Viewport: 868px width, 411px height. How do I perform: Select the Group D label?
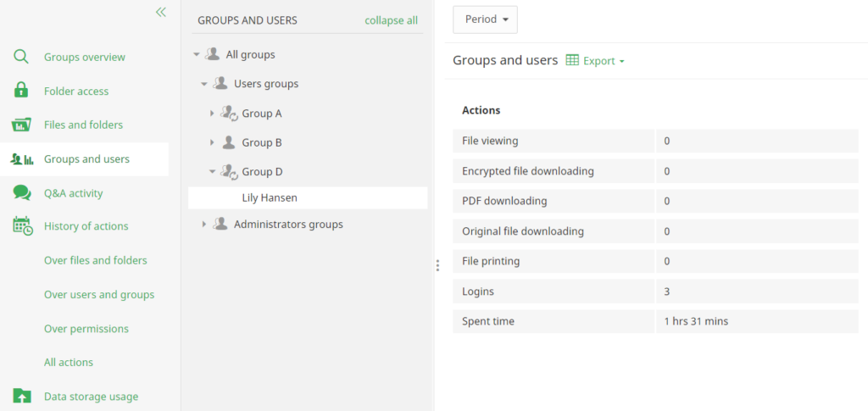pyautogui.click(x=263, y=171)
